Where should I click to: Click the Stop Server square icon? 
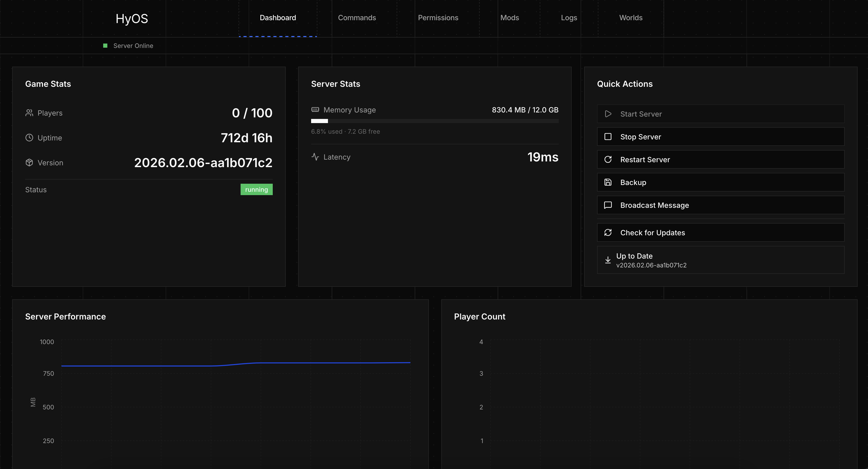click(608, 137)
